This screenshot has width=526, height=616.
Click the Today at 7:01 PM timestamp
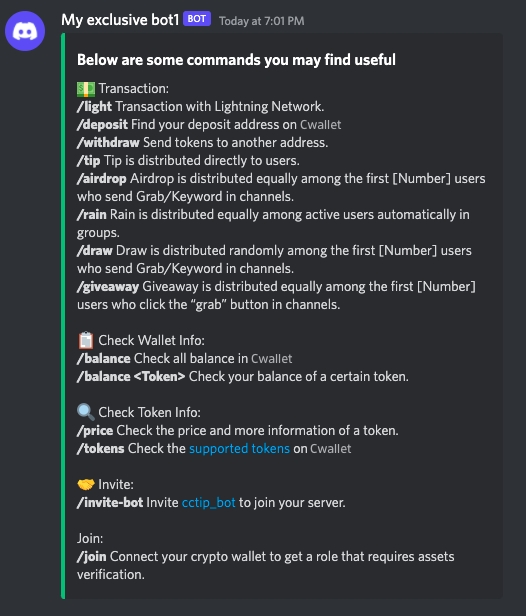pos(262,21)
